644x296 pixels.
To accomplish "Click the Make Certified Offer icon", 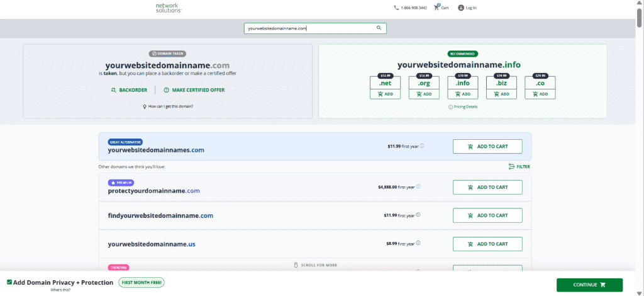I will pos(166,90).
